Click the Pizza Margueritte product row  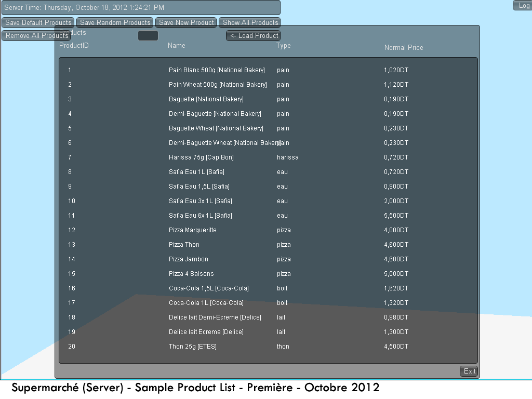pyautogui.click(x=193, y=230)
